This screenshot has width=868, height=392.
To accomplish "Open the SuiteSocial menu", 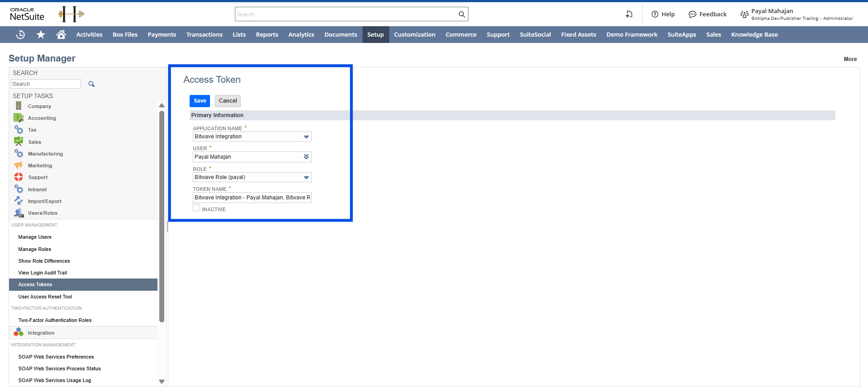I will [x=535, y=34].
